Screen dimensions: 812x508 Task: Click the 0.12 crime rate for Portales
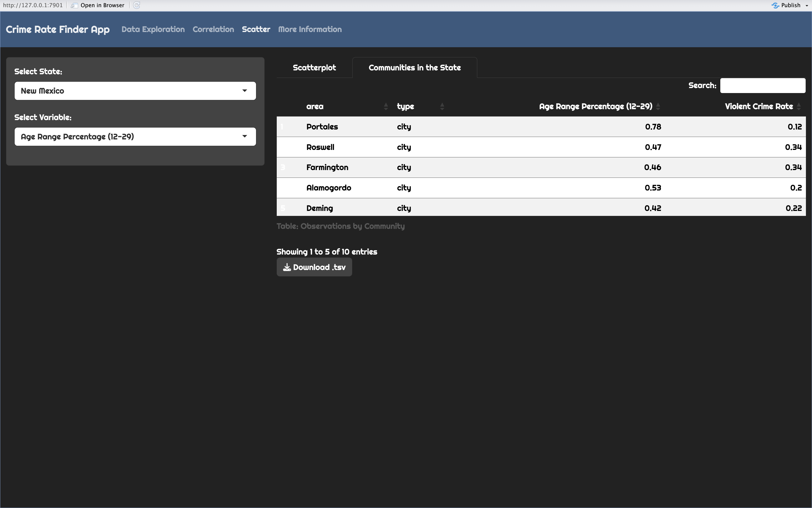tap(795, 127)
